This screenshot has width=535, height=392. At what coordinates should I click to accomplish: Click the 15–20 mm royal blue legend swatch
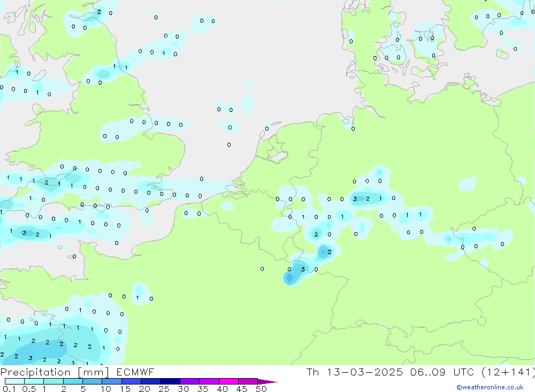132,381
